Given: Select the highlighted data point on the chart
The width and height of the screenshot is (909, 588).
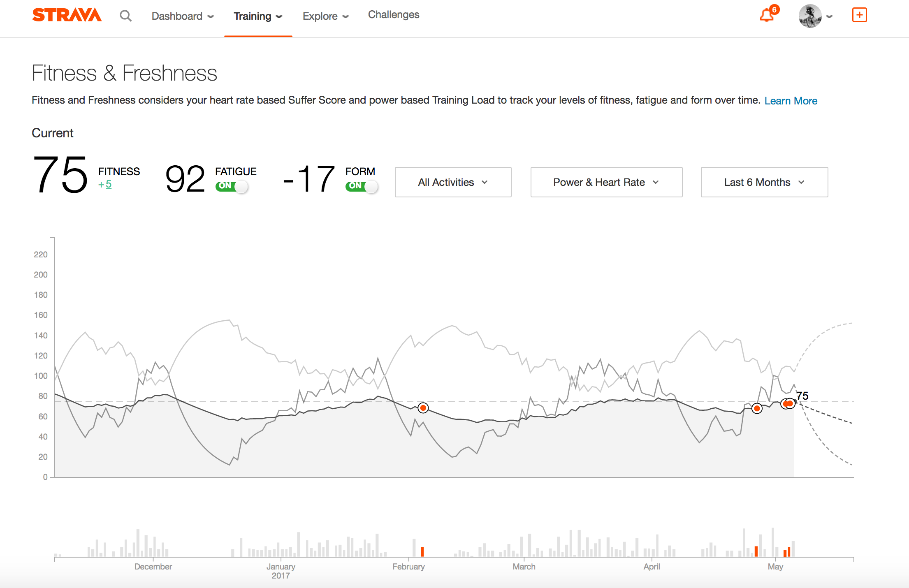Looking at the screenshot, I should pyautogui.click(x=788, y=403).
